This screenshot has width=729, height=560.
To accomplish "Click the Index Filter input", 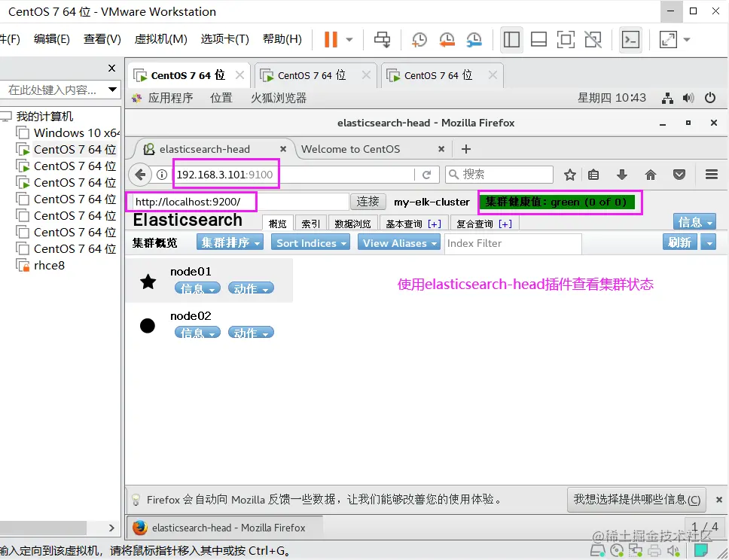I will click(513, 243).
